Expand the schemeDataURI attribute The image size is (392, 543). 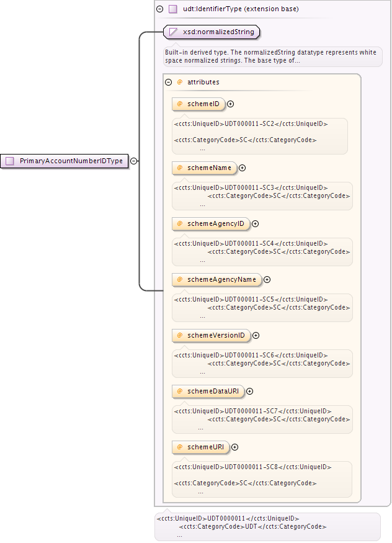[249, 392]
